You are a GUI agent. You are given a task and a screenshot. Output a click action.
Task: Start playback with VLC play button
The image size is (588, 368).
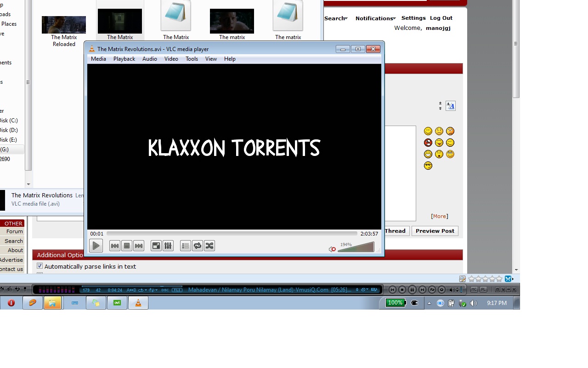(x=96, y=246)
